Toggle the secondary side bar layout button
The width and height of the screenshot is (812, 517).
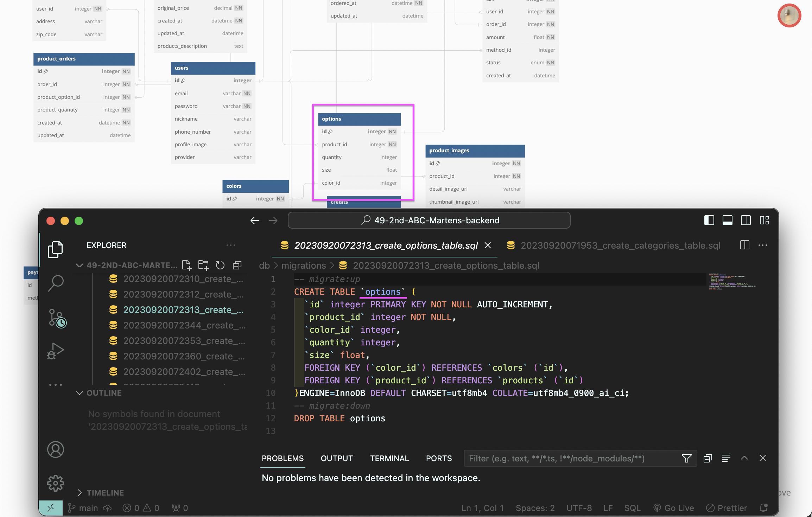[746, 221]
